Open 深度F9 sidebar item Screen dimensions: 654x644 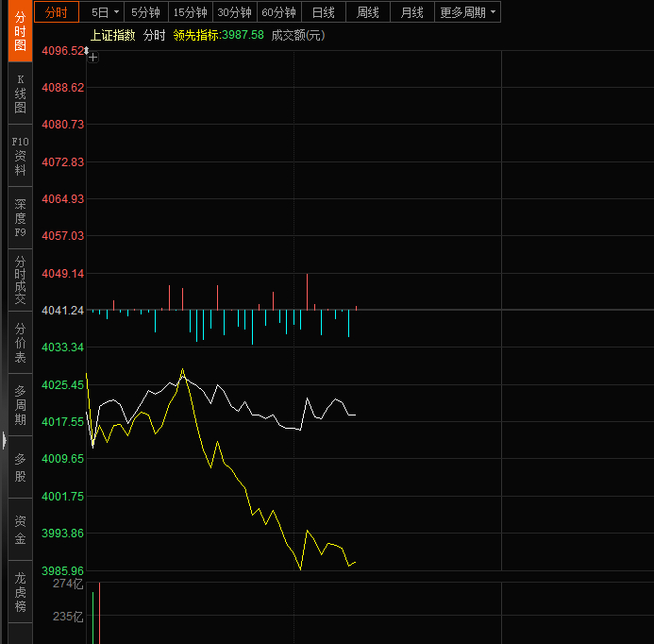(20, 218)
